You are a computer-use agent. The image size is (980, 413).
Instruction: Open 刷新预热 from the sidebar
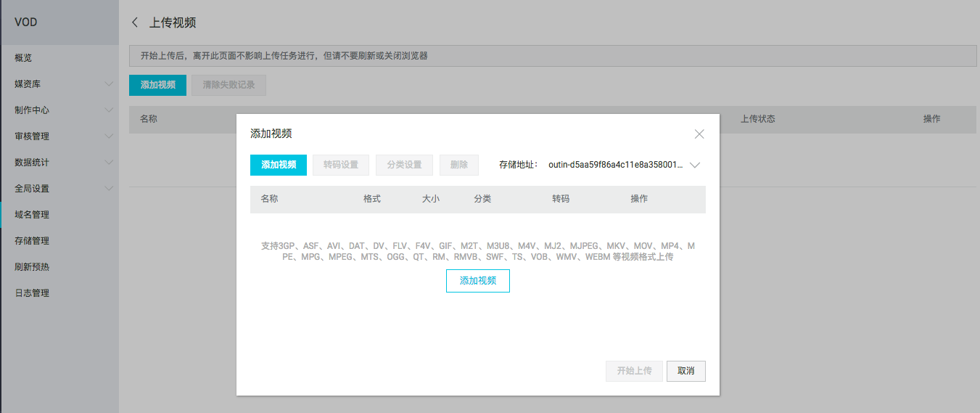[32, 267]
